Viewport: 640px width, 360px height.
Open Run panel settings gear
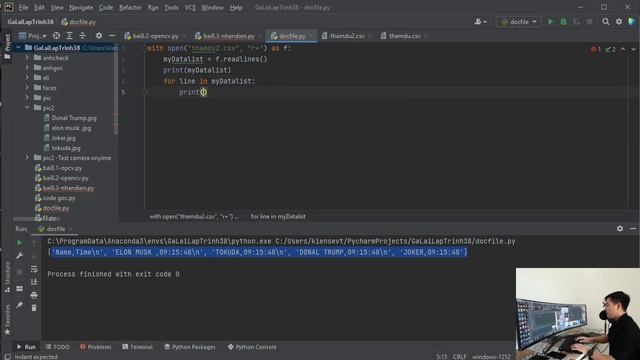(x=620, y=229)
